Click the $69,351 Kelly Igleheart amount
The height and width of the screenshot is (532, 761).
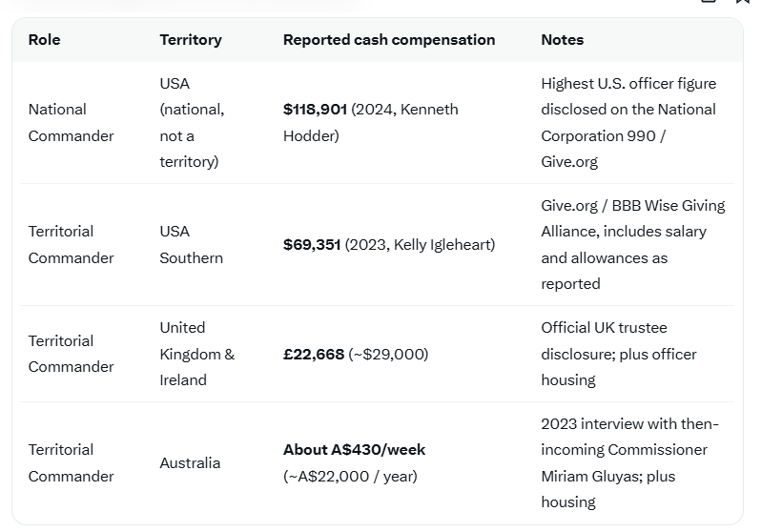click(x=389, y=245)
